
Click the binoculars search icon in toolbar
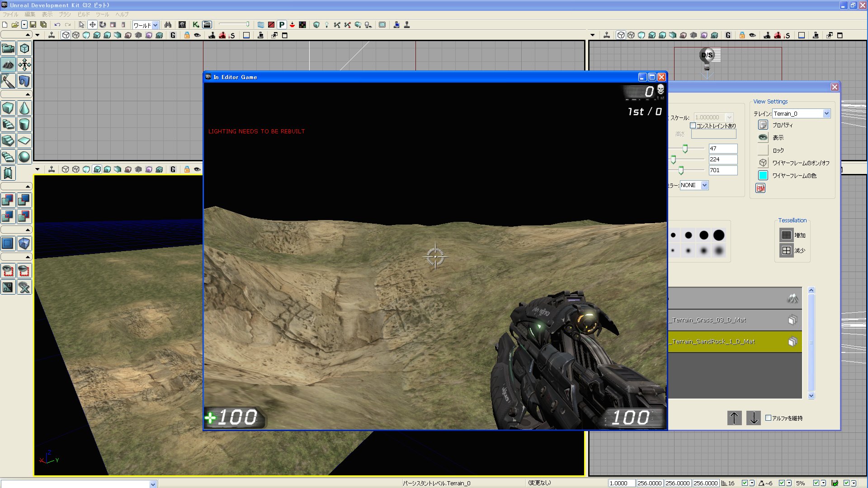coord(168,25)
